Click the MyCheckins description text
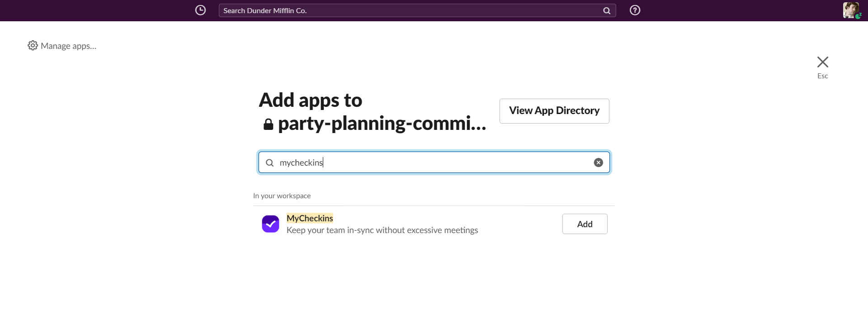Screen dimensions: 868x310 pos(382,230)
